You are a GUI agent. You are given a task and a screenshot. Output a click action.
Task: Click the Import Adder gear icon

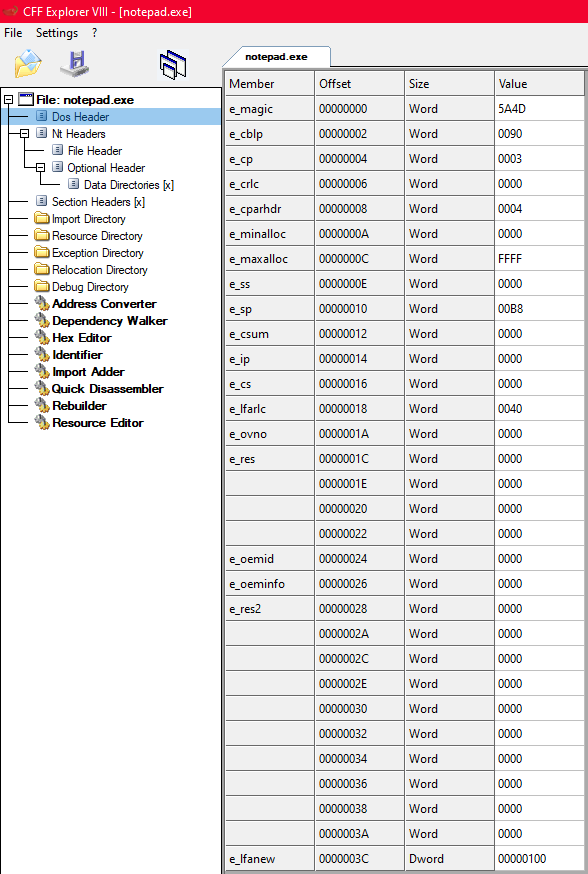42,372
